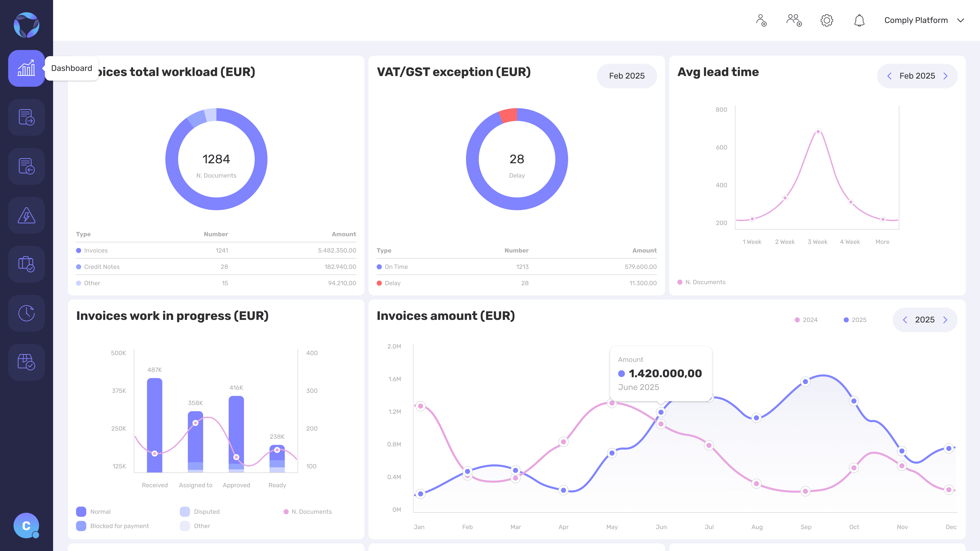Viewport: 980px width, 551px height.
Task: Click the Approved bar labeled 416K
Action: click(236, 434)
